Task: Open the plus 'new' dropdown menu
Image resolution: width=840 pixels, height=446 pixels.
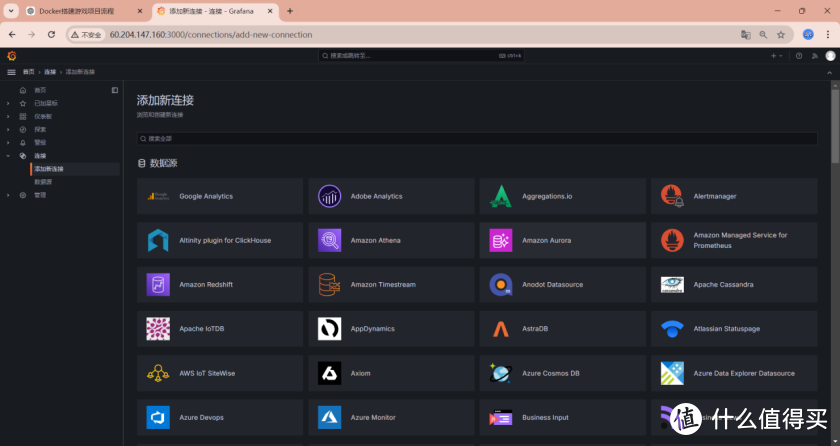Action: coord(776,56)
